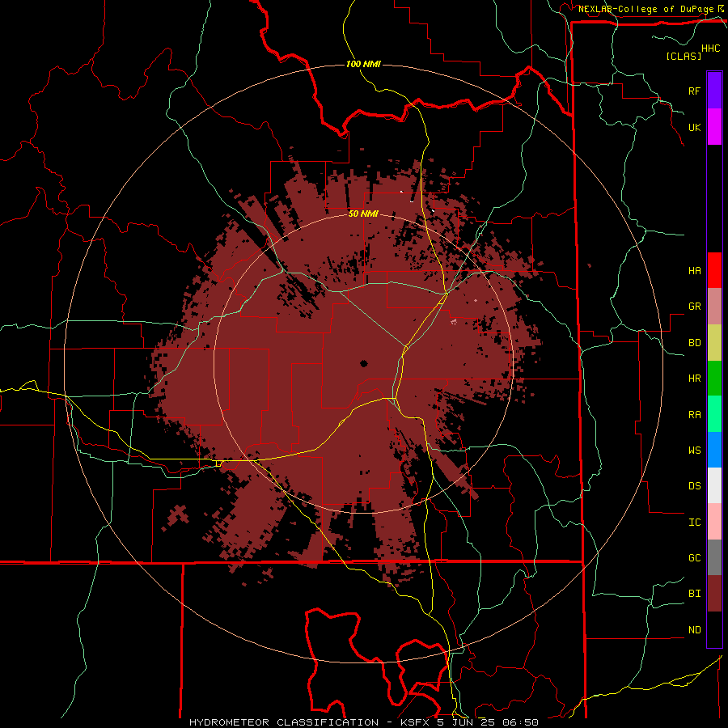Image resolution: width=728 pixels, height=728 pixels.
Task: Select the IC light-pink legend swatch
Action: coord(714,522)
